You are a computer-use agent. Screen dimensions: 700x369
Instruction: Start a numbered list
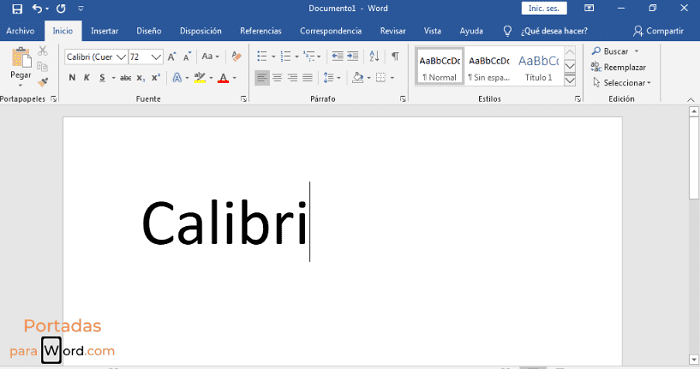(285, 56)
